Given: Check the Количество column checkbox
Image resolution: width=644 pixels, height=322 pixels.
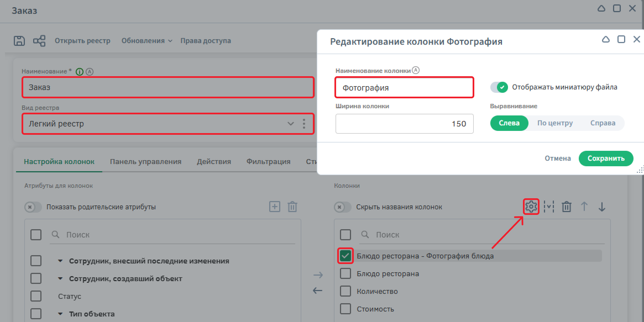Looking at the screenshot, I should [x=345, y=291].
